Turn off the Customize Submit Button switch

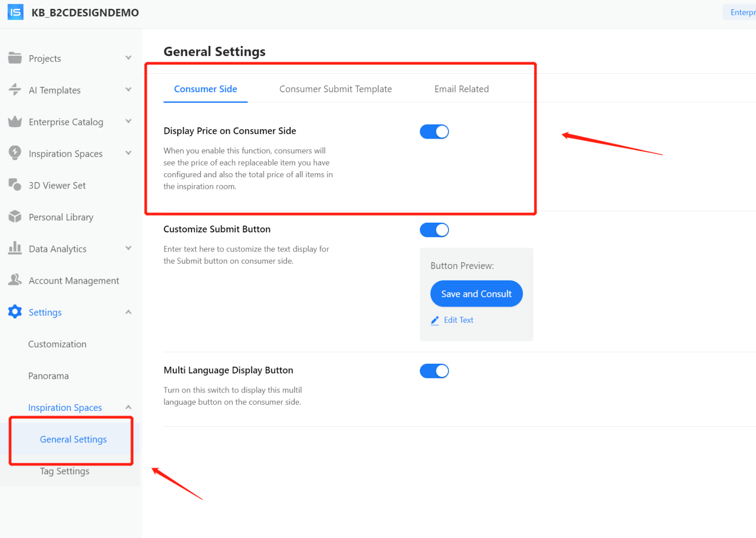coord(434,230)
